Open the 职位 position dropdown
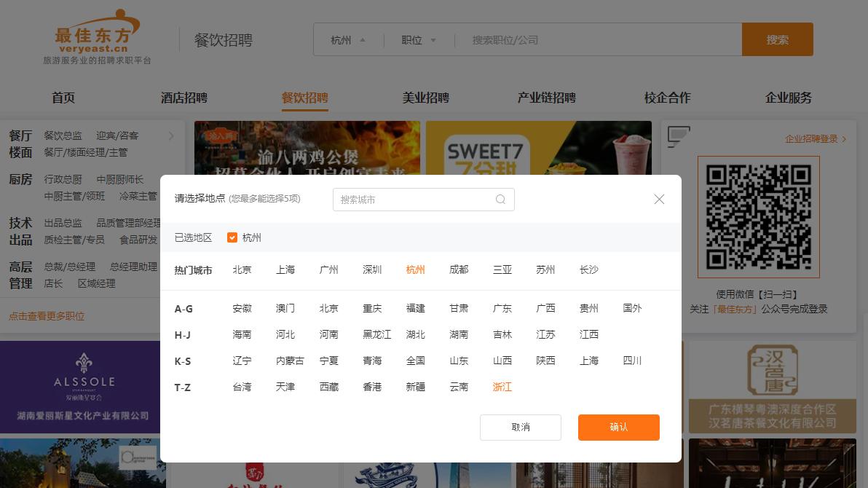This screenshot has width=868, height=488. [417, 40]
